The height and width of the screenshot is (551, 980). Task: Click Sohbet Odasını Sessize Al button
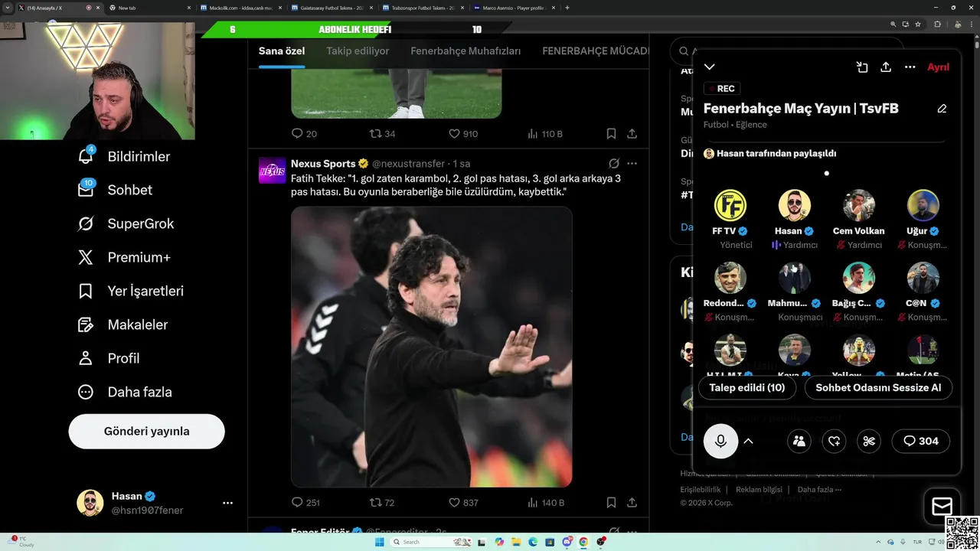878,388
